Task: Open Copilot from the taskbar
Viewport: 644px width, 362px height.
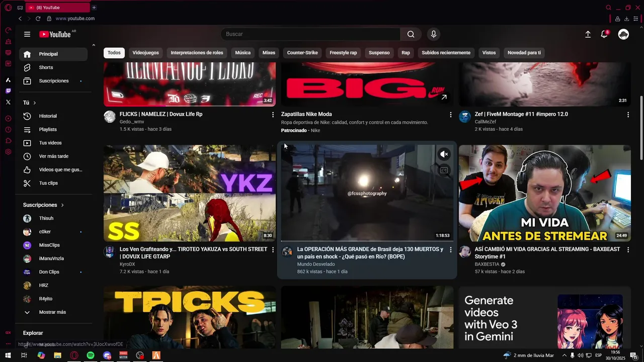Action: coord(41,355)
